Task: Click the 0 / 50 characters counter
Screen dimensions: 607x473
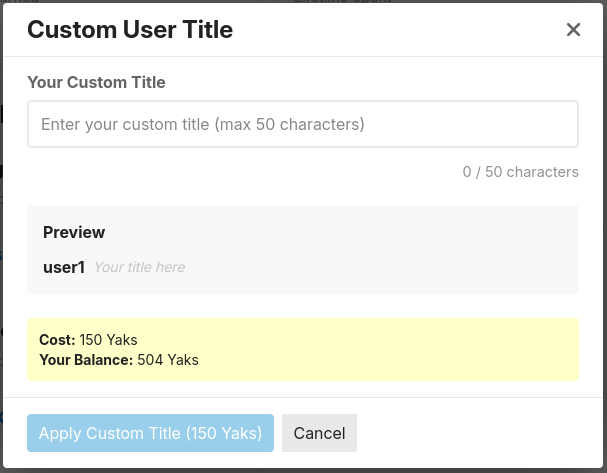Action: click(x=520, y=172)
